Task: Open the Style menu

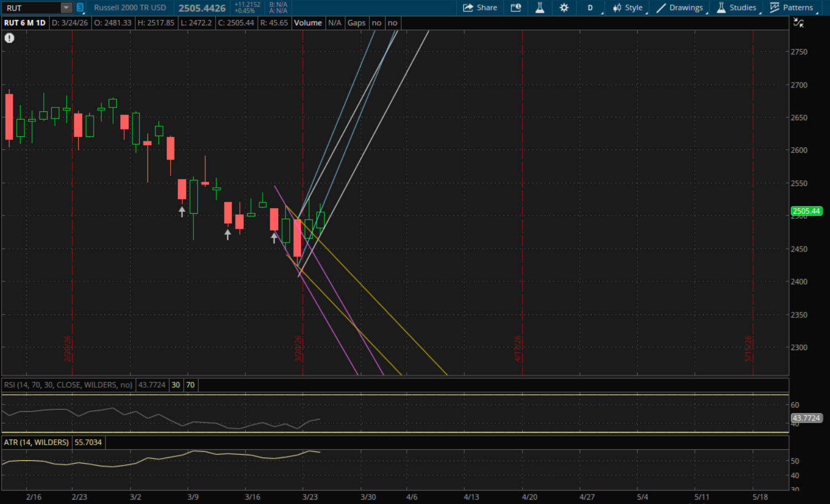Action: tap(628, 8)
